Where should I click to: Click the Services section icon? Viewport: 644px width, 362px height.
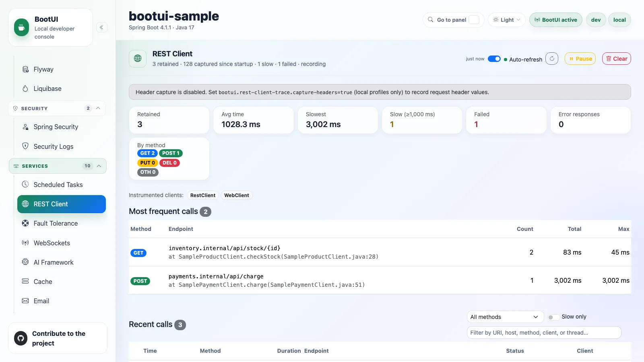16,166
